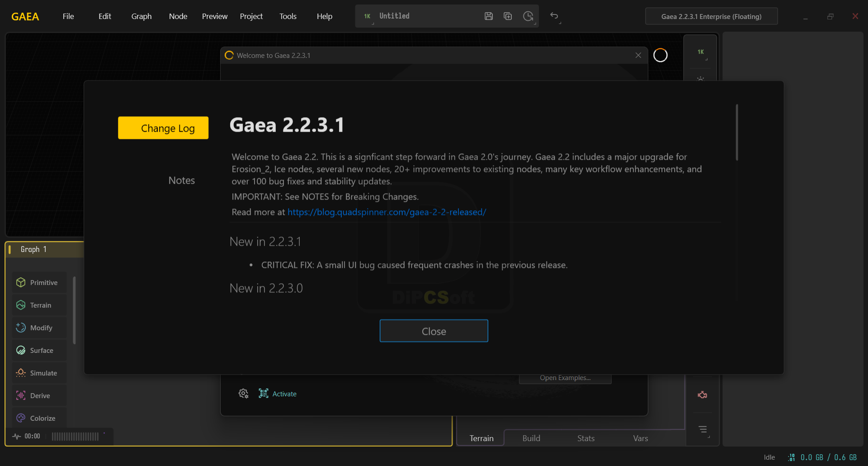The width and height of the screenshot is (868, 466).
Task: Close the Welcome to Gaea window
Action: (x=638, y=55)
